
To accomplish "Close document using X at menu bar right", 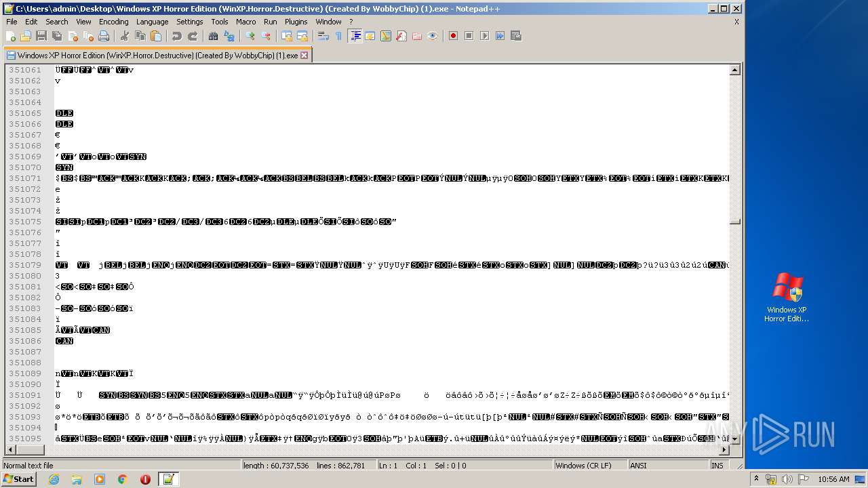I will 736,22.
